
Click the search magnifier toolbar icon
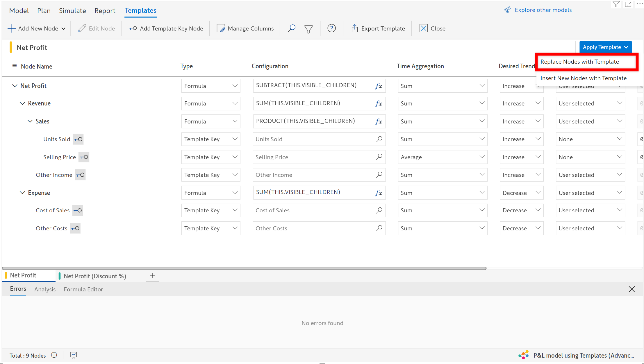click(291, 28)
